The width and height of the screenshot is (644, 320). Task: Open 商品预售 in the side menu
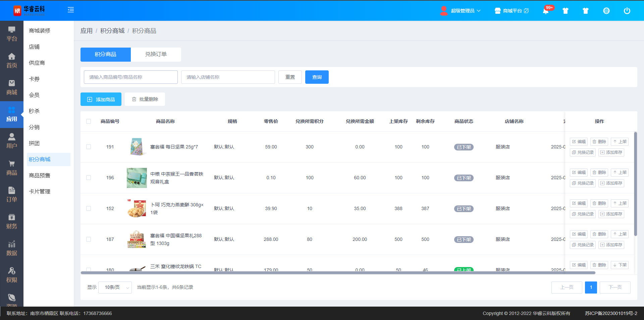[x=40, y=176]
